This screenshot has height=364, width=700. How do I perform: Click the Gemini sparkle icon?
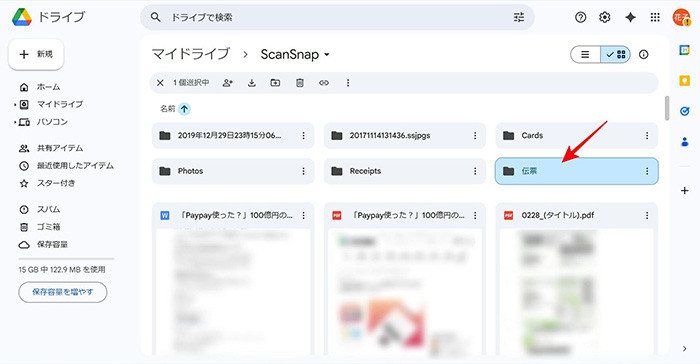click(x=630, y=17)
